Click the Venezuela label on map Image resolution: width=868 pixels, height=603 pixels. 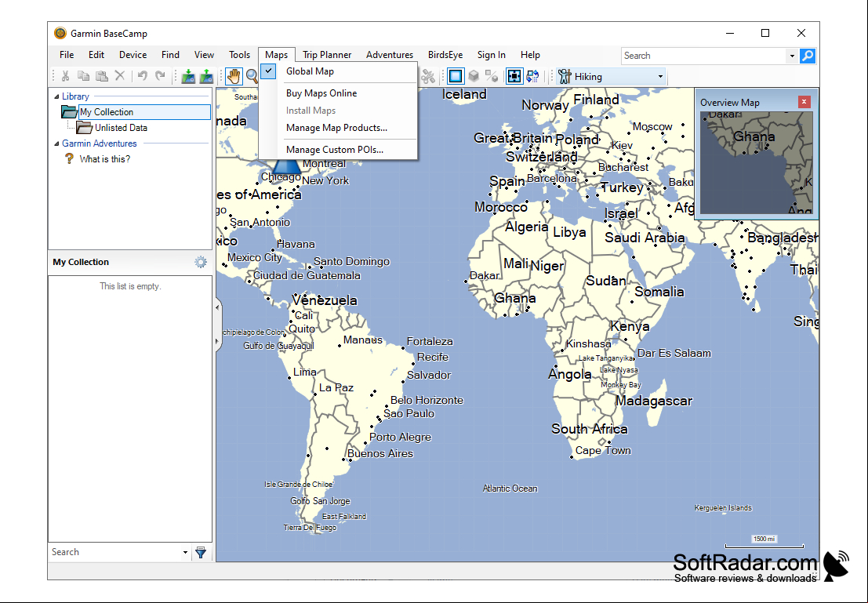[x=325, y=300]
